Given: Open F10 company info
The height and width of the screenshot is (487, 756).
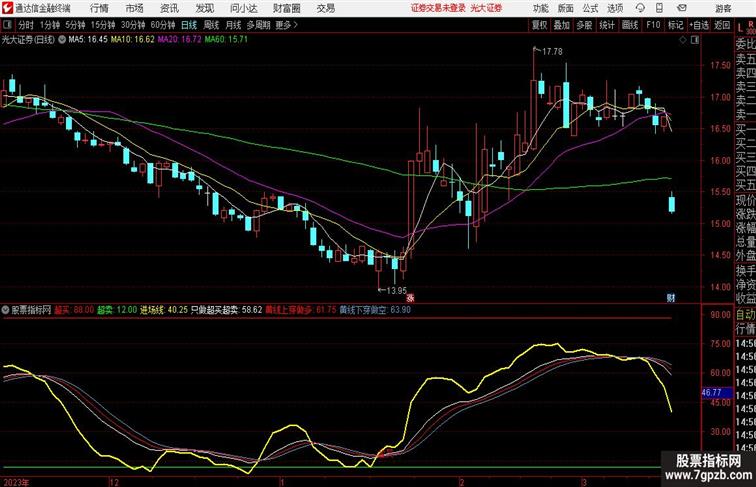Looking at the screenshot, I should (653, 25).
